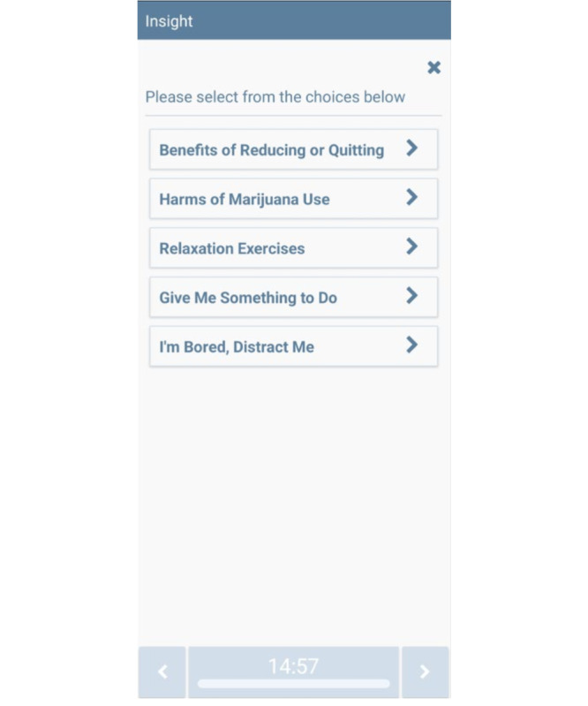Pick the I'm Bored, Distract Me label
The image size is (588, 706).
click(237, 346)
